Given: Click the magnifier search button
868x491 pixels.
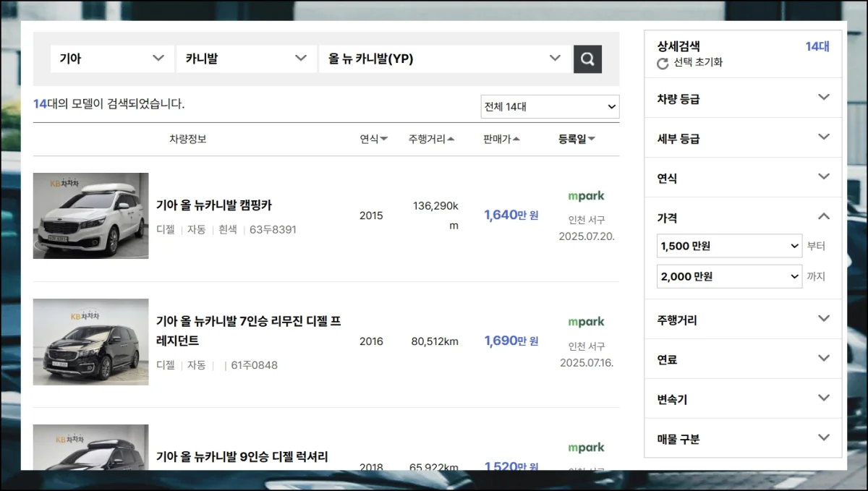Looking at the screenshot, I should 587,59.
